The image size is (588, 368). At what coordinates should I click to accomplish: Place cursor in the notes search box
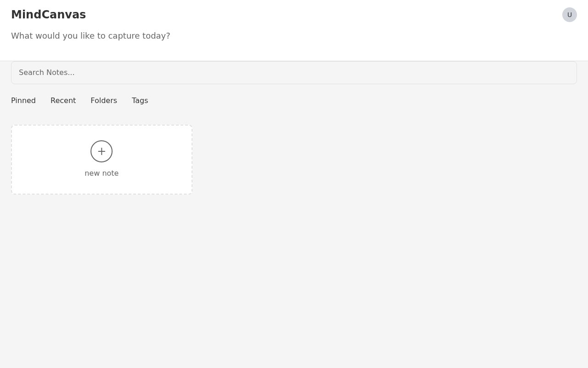294,73
